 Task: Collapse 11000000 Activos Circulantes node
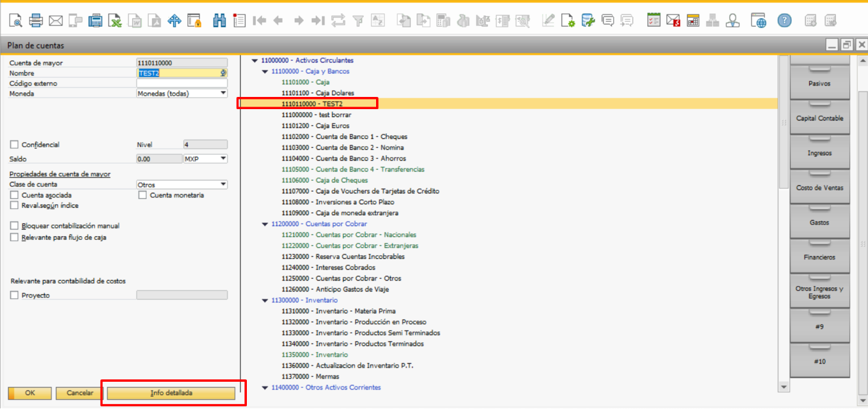coord(254,61)
